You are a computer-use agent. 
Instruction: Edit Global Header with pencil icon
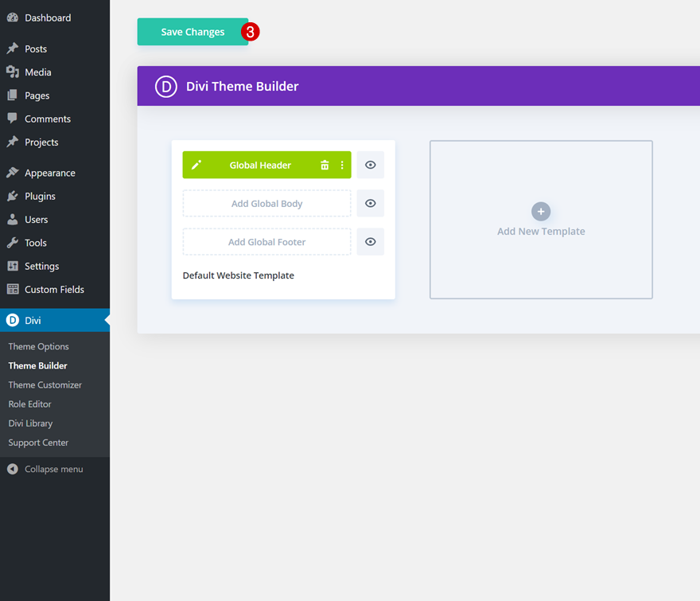pyautogui.click(x=196, y=165)
